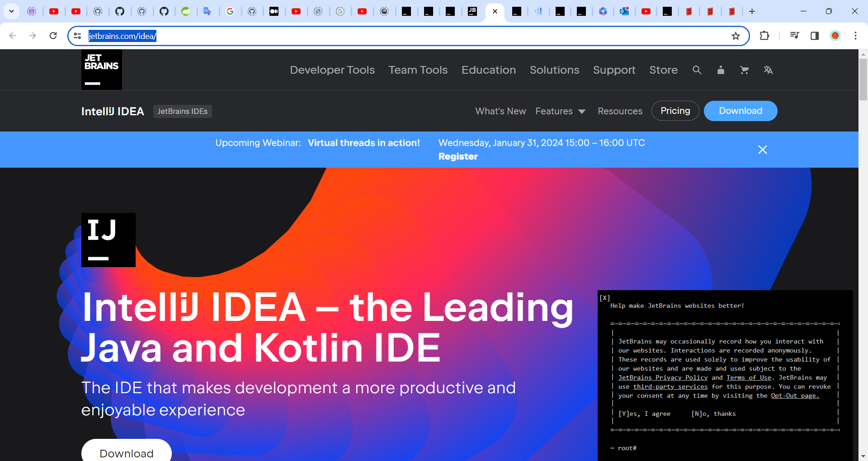Switch to the Microsoft 365 Copilot tab
The height and width of the screenshot is (461, 868).
603,11
